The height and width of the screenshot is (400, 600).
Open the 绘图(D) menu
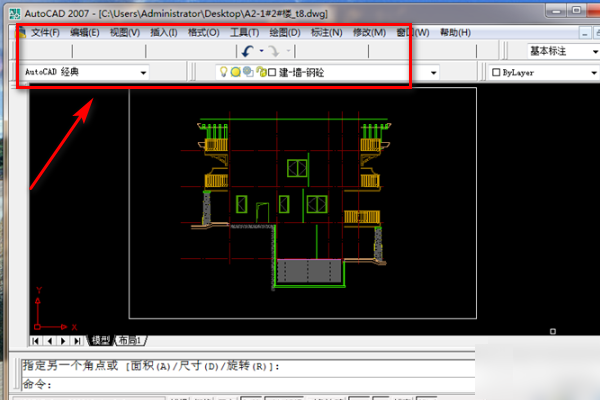coord(285,33)
